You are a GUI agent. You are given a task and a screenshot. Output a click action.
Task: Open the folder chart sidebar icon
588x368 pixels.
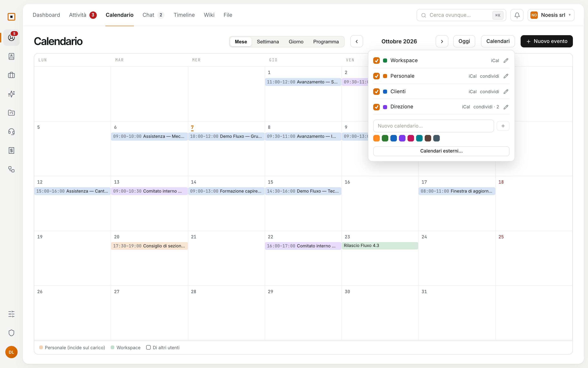(x=11, y=113)
